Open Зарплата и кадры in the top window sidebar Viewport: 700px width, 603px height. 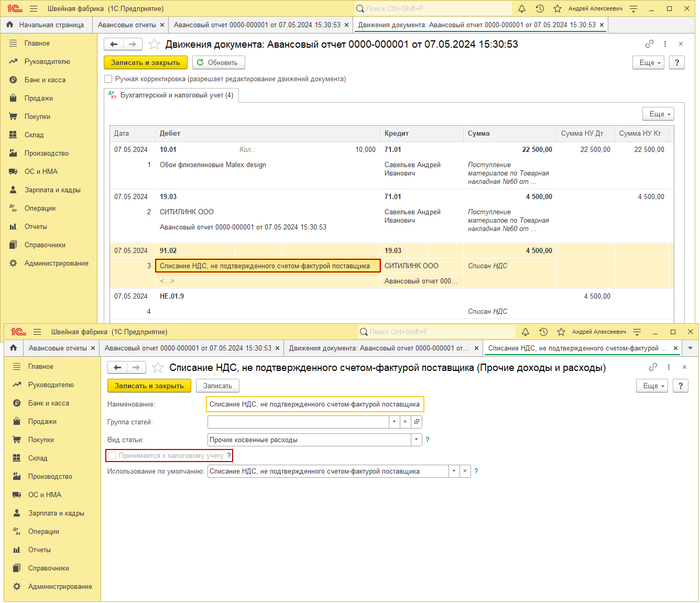click(52, 190)
